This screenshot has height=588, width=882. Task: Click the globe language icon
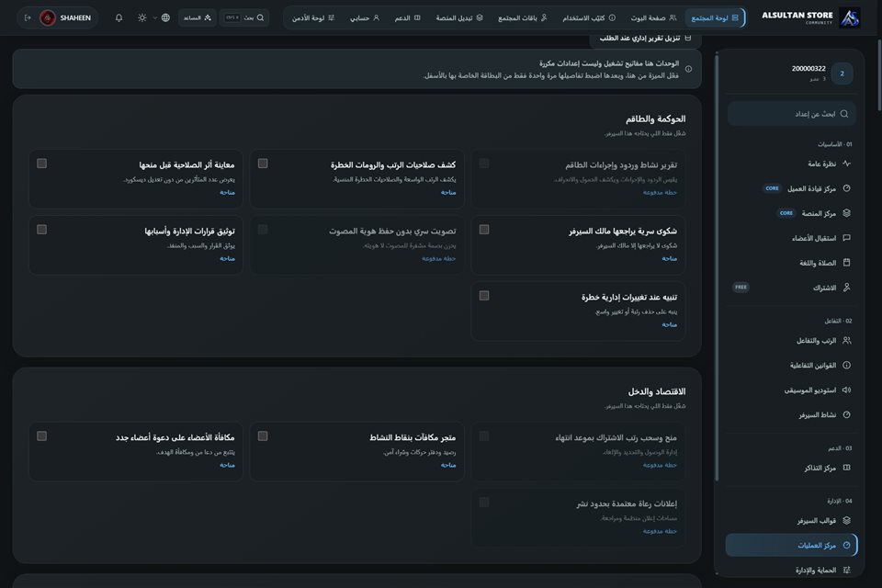[165, 18]
